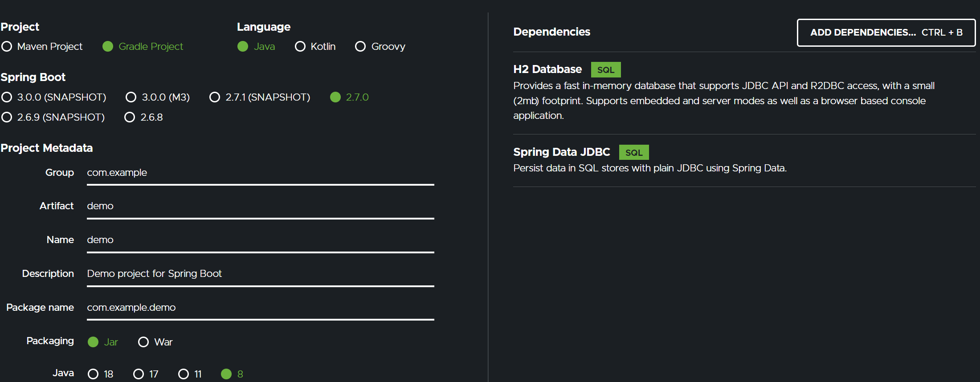Click the H2 Database description text

[x=724, y=101]
